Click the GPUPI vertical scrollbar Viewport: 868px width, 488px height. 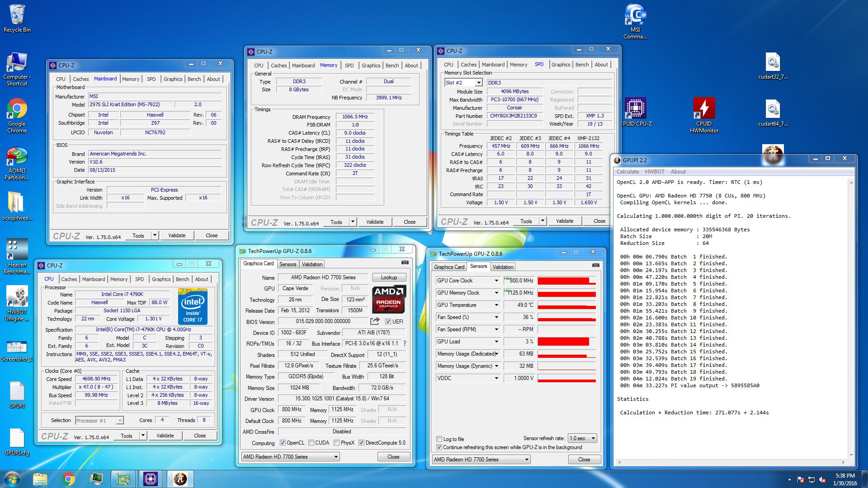click(851, 319)
